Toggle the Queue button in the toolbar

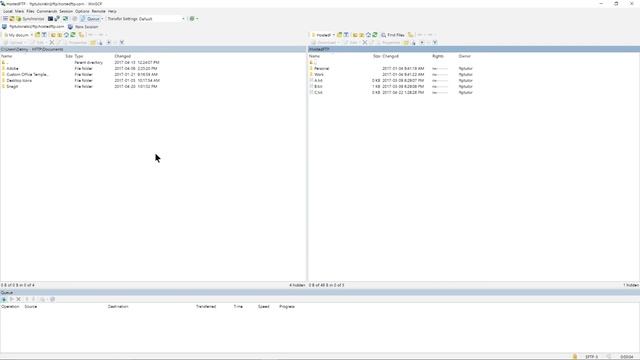[x=90, y=19]
